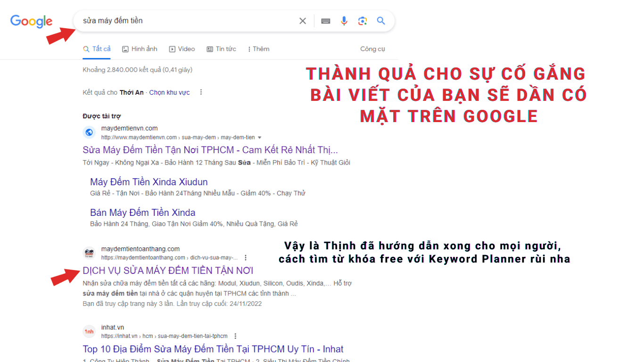Open the Công cụ search tools menu

[x=372, y=49]
